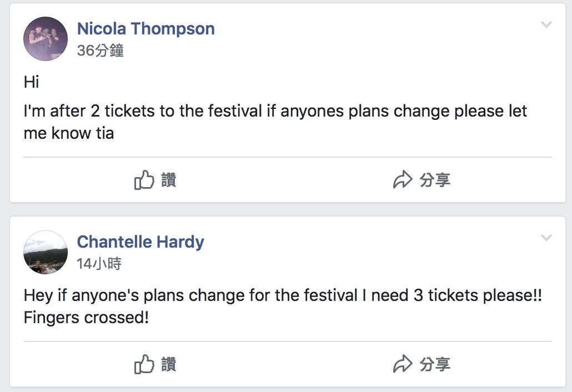Click the 分享 label under Nicola's post

point(435,180)
